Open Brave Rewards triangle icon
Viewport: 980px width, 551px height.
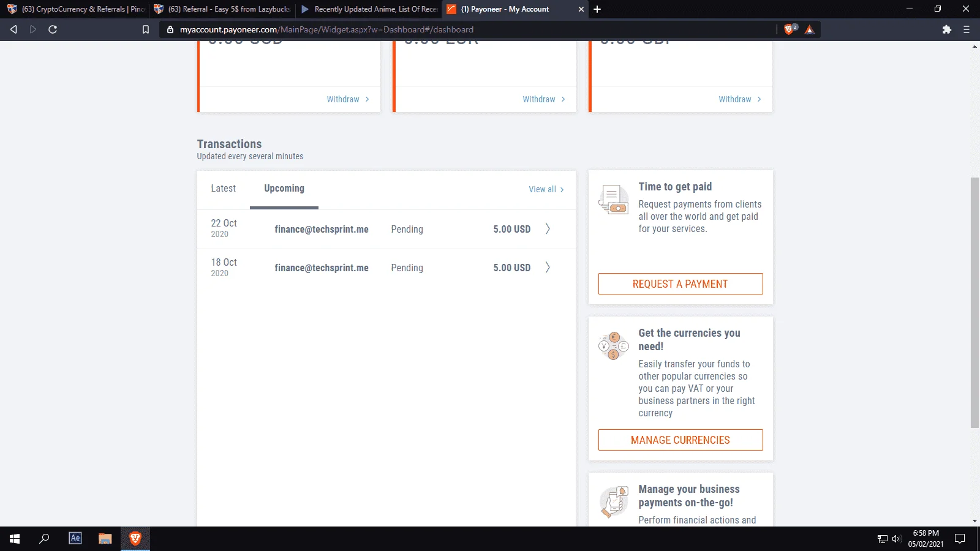810,29
